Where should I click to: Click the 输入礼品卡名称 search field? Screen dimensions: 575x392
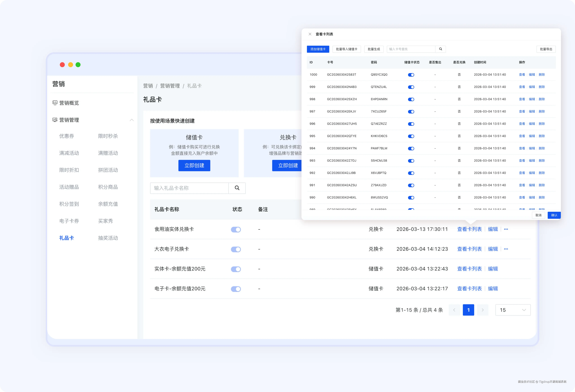189,188
